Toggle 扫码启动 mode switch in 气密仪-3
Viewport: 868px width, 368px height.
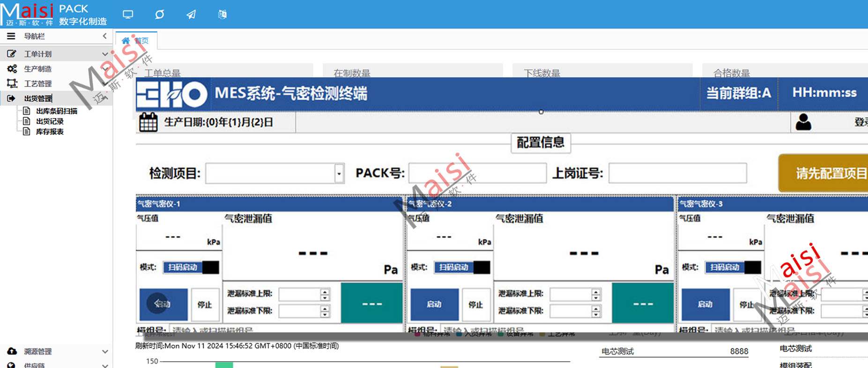click(733, 267)
